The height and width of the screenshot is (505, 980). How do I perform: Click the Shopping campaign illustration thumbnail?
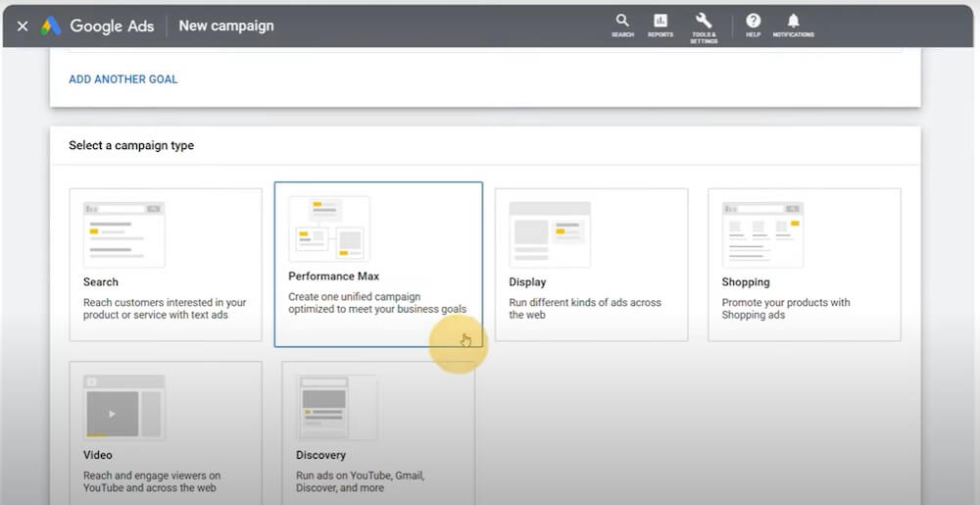pyautogui.click(x=762, y=234)
